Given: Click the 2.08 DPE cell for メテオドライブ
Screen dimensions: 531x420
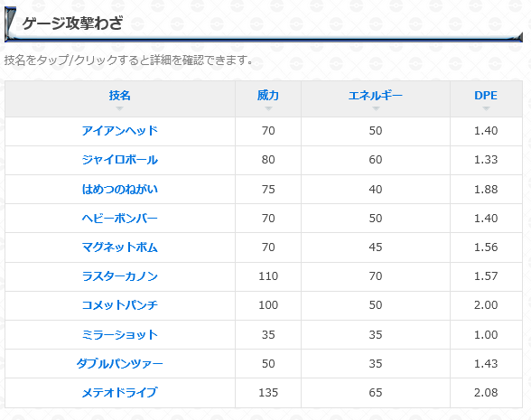Looking at the screenshot, I should point(486,393).
